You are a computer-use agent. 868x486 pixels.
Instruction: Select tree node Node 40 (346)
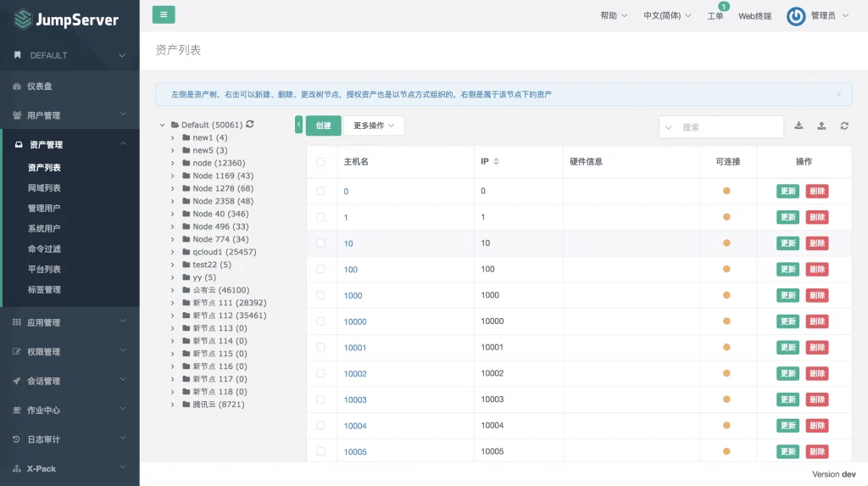220,214
